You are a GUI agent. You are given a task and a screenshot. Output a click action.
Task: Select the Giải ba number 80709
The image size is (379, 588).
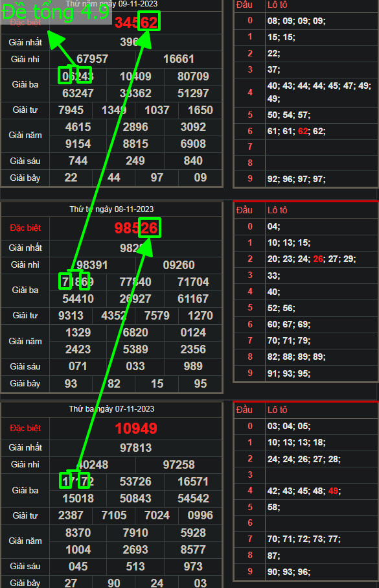coord(193,76)
